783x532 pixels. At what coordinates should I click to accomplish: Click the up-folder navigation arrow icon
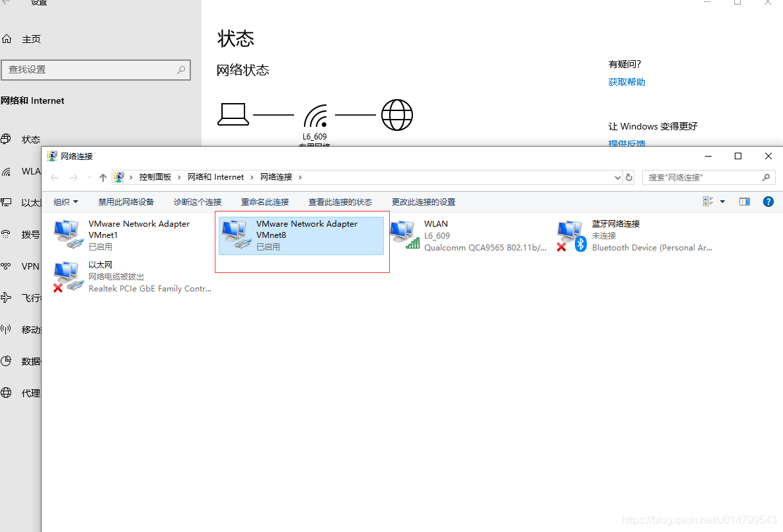[102, 176]
